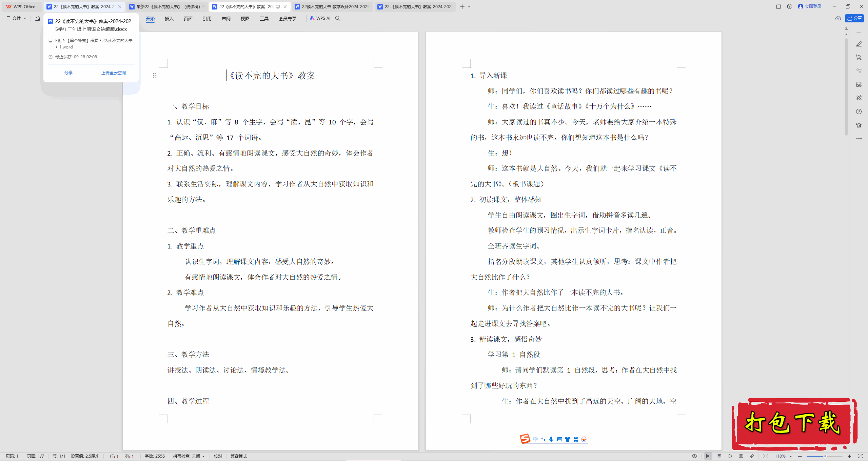Switch to tab 最新22《读不完的大书》(说课稿)
Viewport: 868px width, 461px height.
(x=167, y=6)
